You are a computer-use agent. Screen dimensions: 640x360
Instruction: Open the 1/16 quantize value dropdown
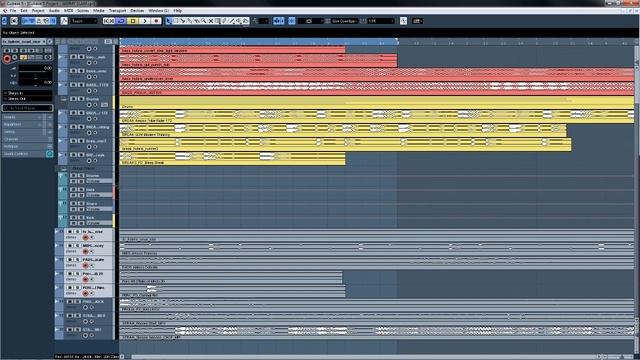click(381, 21)
